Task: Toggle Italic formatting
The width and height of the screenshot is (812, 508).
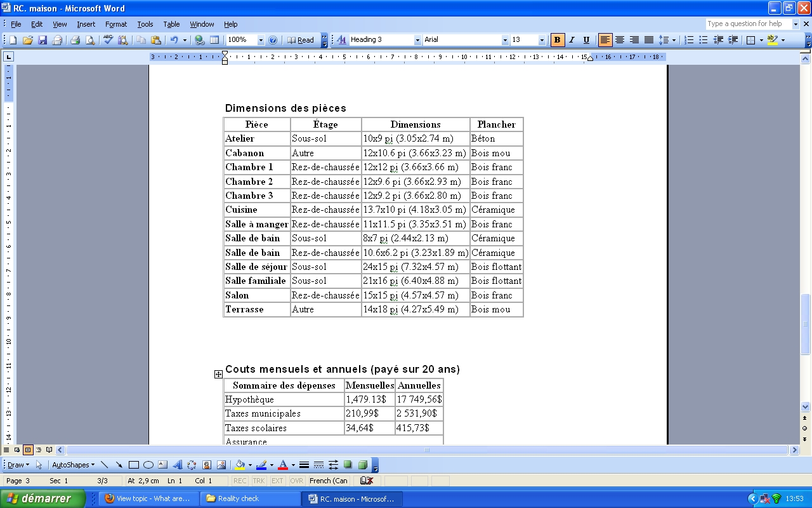Action: (x=572, y=40)
